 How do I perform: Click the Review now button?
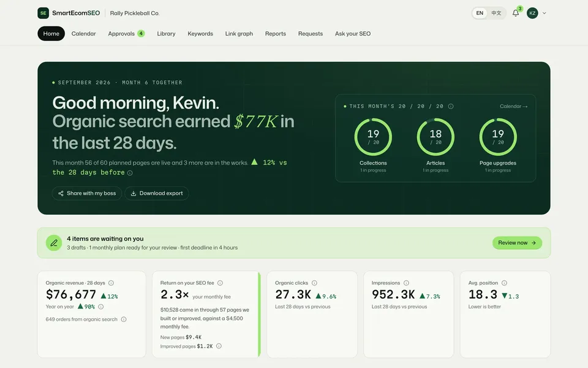pyautogui.click(x=517, y=243)
